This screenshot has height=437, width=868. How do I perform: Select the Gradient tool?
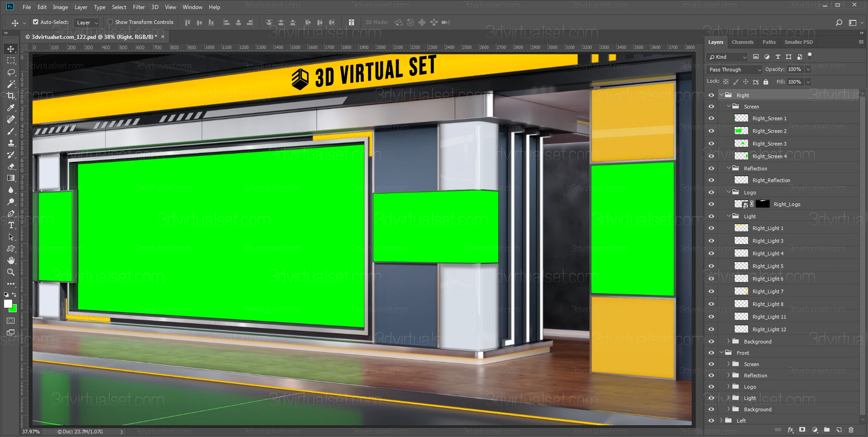click(x=11, y=178)
